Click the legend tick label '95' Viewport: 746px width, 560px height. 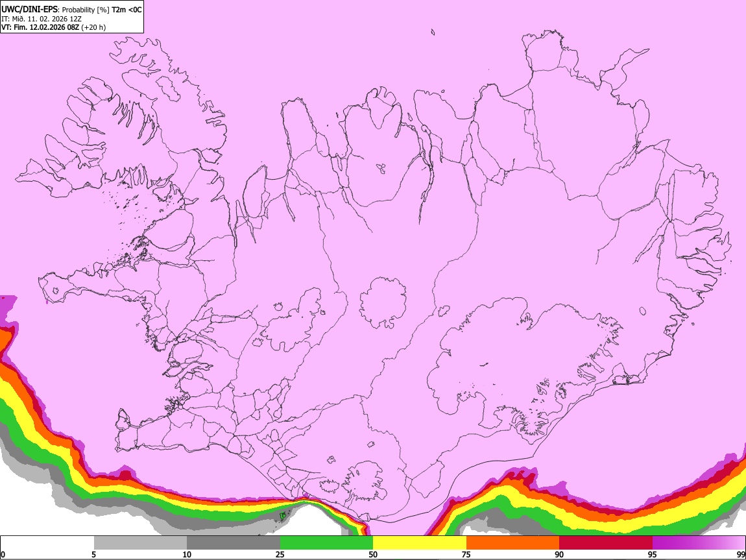[653, 555]
